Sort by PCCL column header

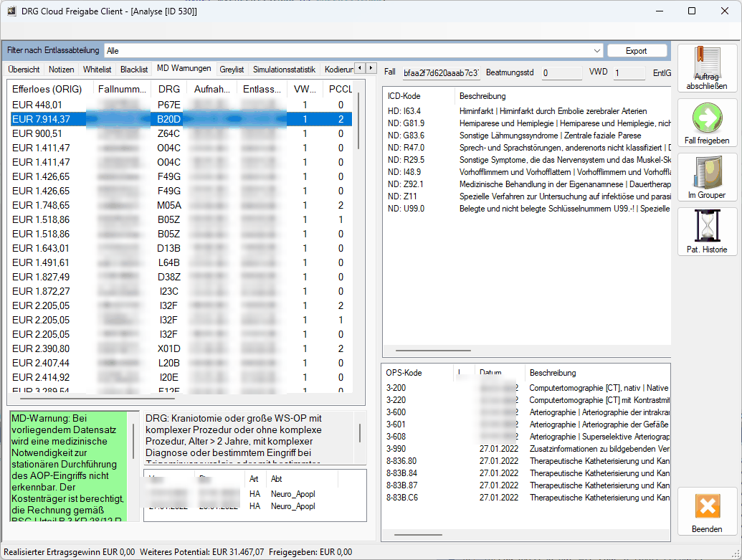pyautogui.click(x=341, y=89)
